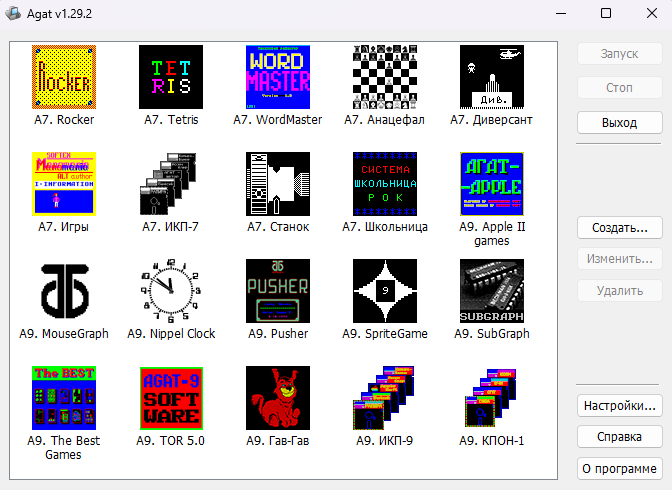672x490 pixels.
Task: Select the A9. Apple II games icon
Action: [492, 184]
